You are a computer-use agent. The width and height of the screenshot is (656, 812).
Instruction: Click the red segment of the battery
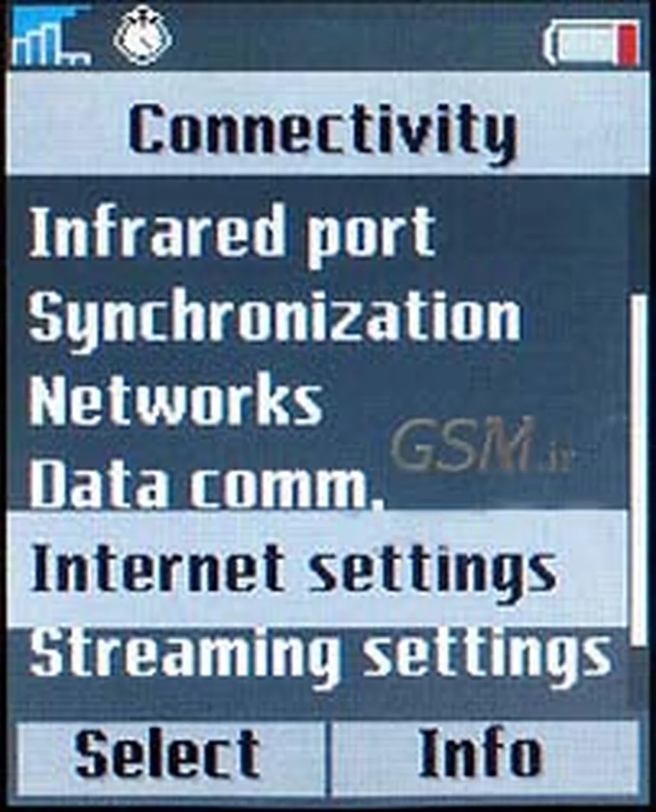click(627, 44)
